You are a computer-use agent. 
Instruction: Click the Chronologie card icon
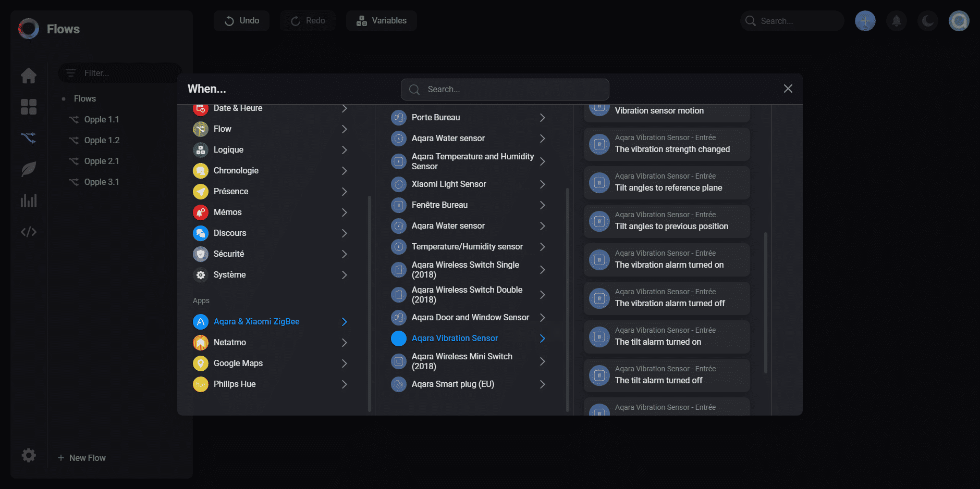pos(201,171)
